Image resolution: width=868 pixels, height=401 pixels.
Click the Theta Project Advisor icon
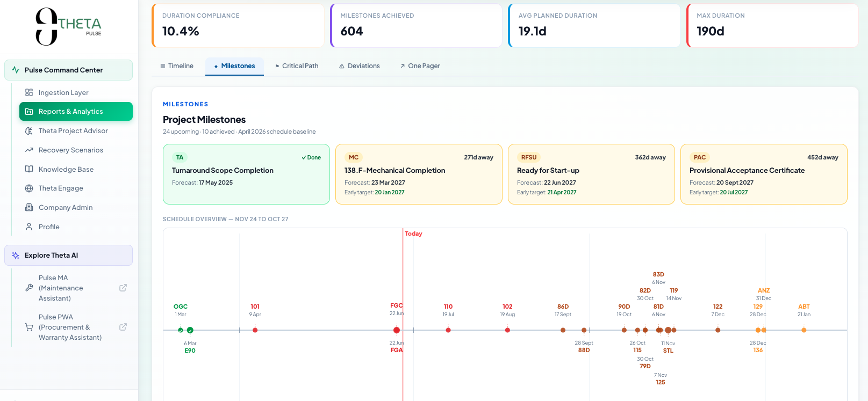(29, 131)
